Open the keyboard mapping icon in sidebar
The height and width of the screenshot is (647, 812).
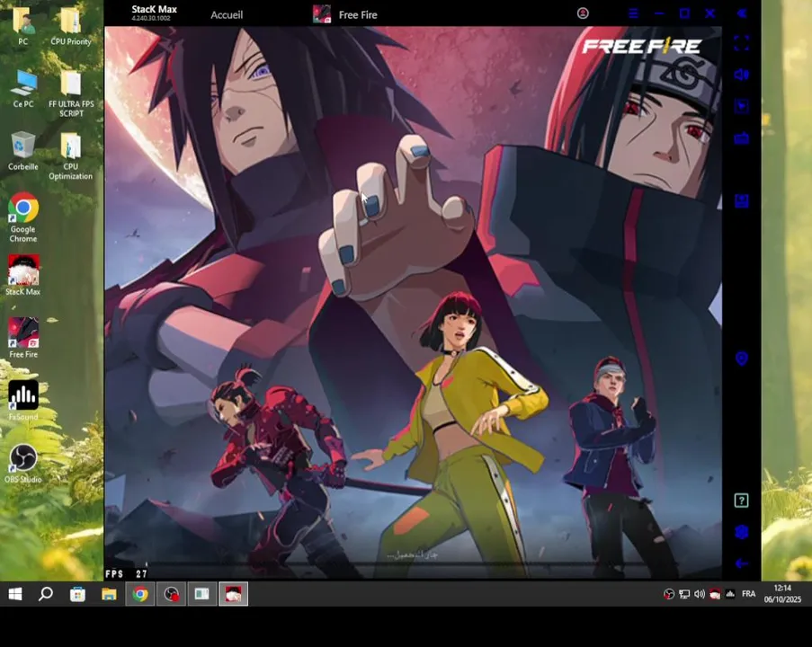742,138
